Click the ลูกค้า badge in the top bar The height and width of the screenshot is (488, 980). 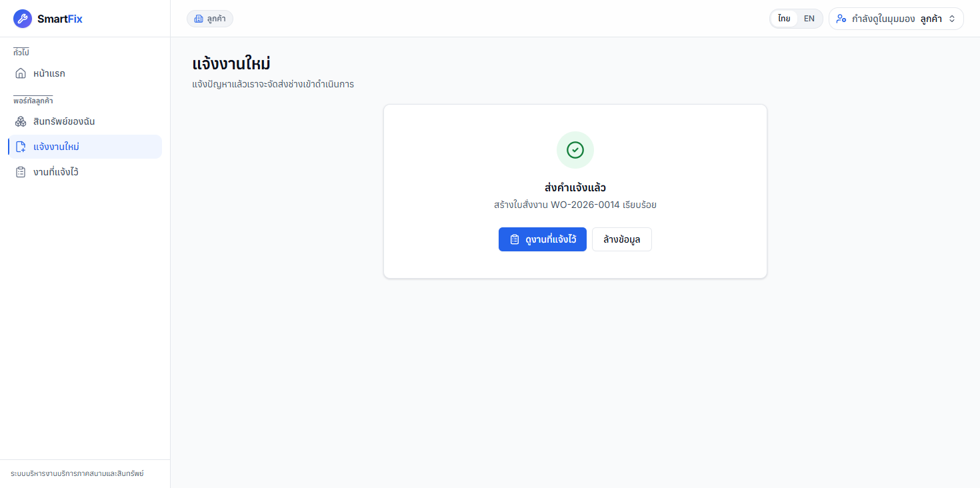click(210, 19)
